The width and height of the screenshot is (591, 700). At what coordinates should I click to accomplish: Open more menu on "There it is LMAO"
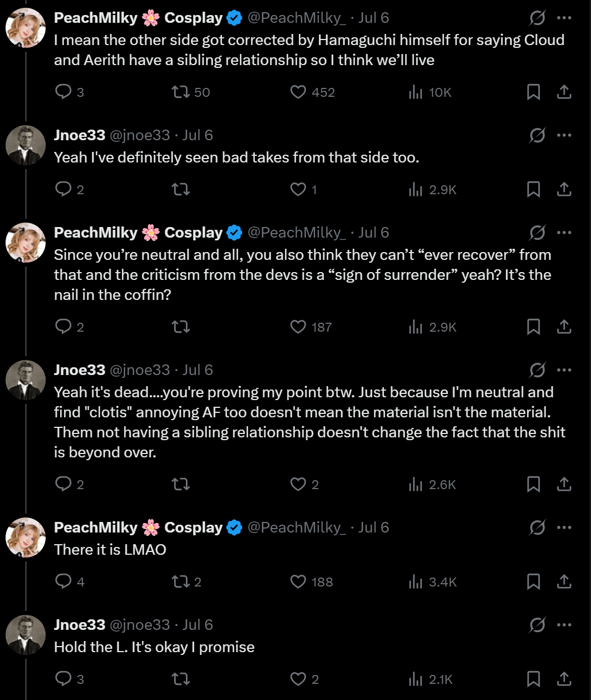pyautogui.click(x=564, y=528)
